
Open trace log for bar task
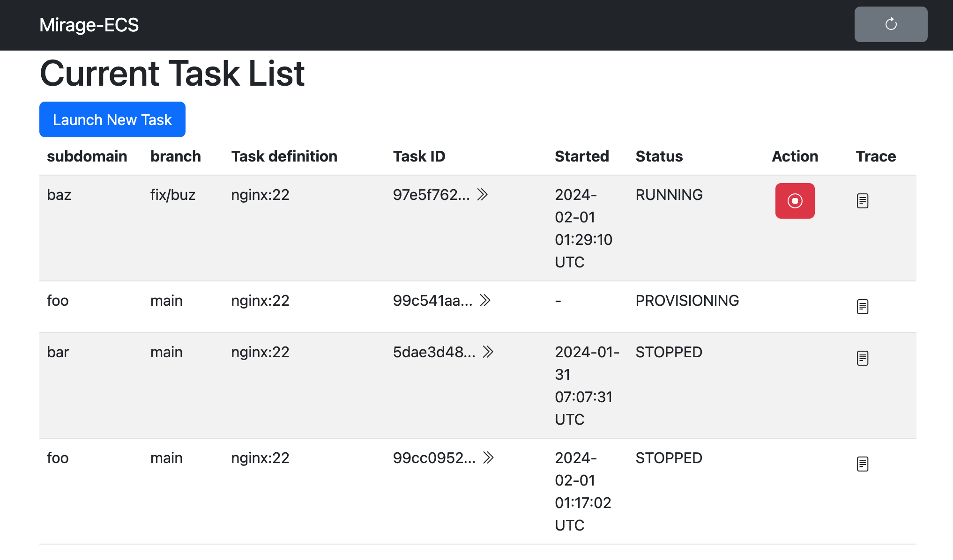click(863, 358)
